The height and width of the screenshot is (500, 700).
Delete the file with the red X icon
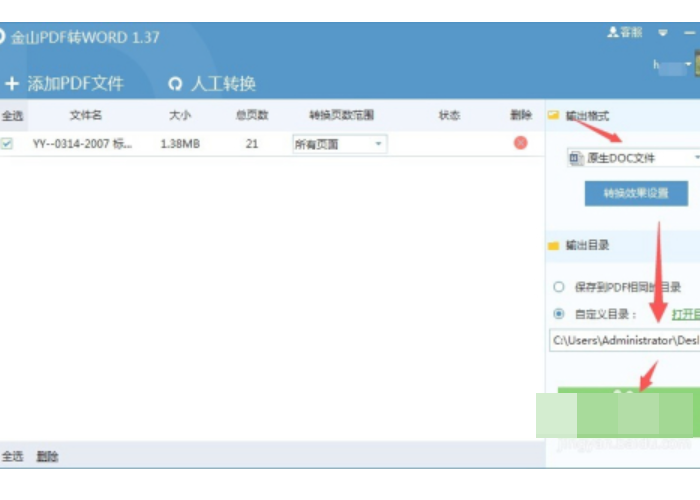click(521, 143)
